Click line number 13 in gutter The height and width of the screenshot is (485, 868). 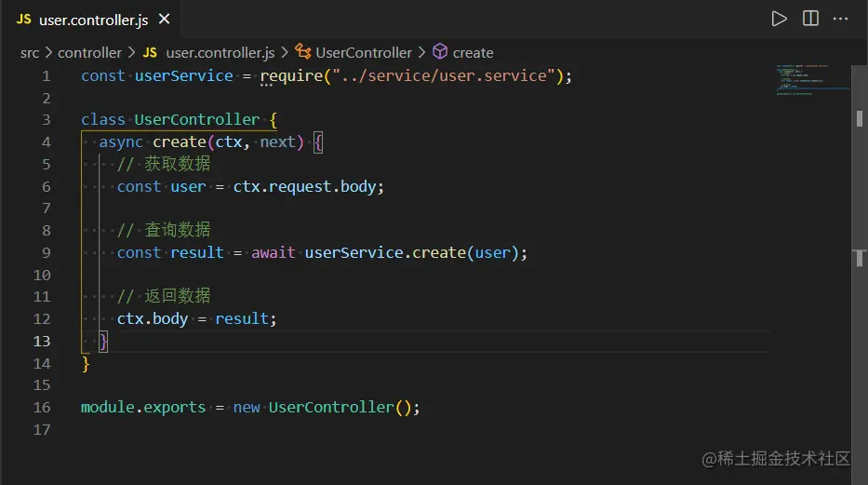point(42,341)
